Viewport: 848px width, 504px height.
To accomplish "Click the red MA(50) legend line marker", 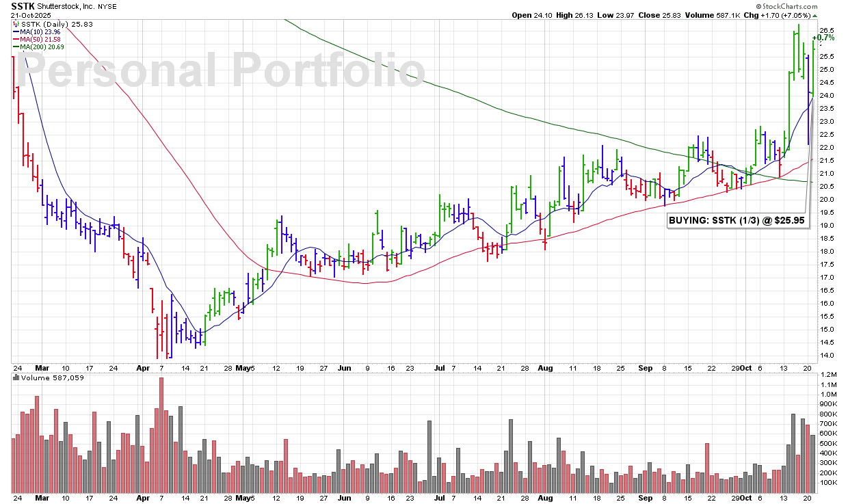I will tap(16, 38).
